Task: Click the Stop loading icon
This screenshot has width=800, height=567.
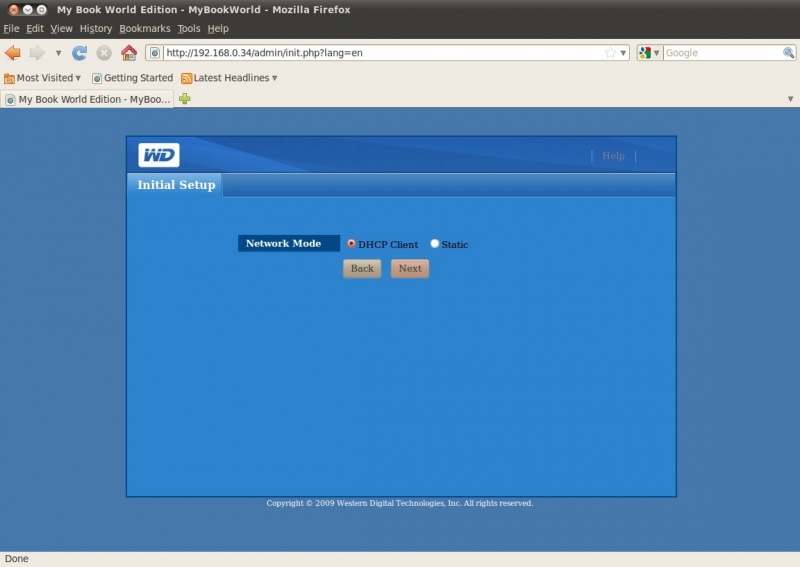Action: [x=104, y=53]
